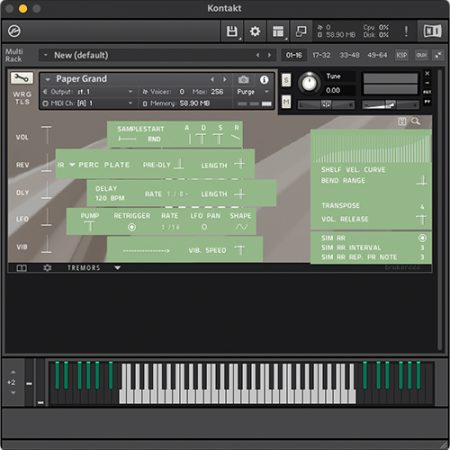The height and width of the screenshot is (450, 450).
Task: Toggle the Mute M button
Action: click(x=286, y=102)
